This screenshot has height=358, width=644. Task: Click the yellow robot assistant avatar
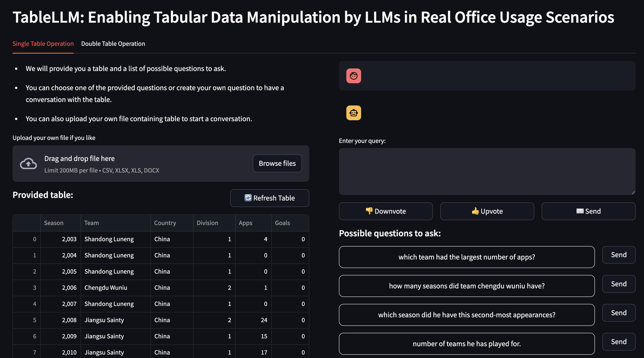point(353,113)
